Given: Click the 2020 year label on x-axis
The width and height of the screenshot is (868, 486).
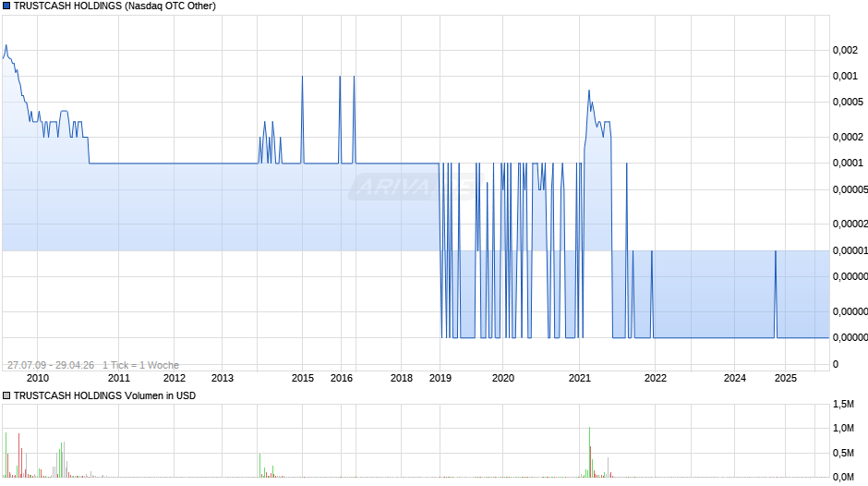Looking at the screenshot, I should coord(503,378).
